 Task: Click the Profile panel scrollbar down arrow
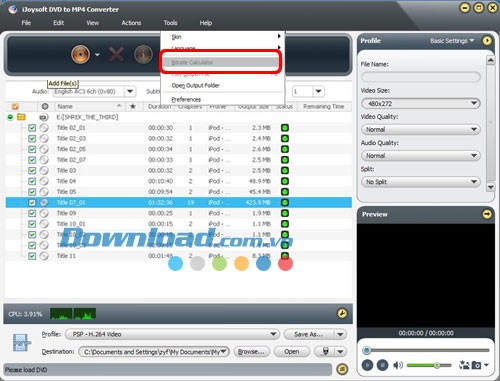tap(490, 187)
